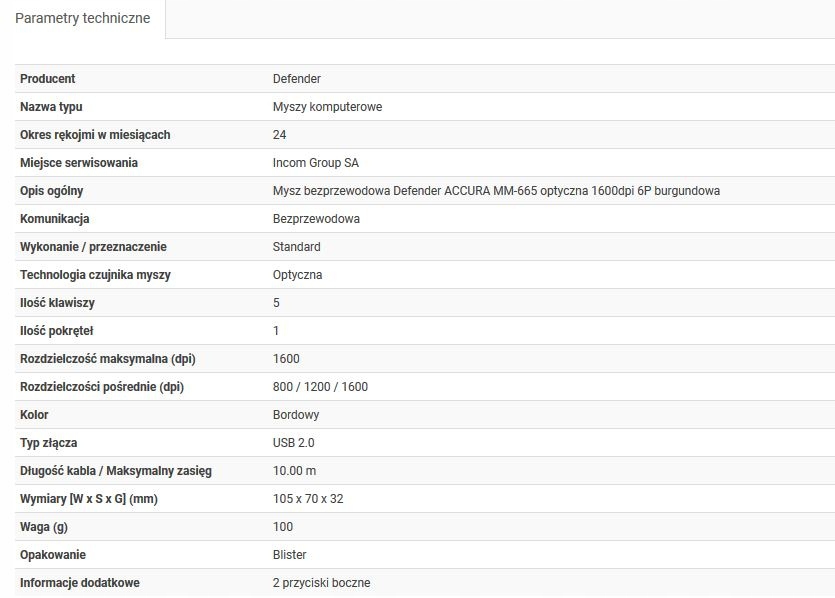Viewport: 835px width, 598px height.
Task: Select the Miejsce serwisowania label
Action: coord(79,163)
